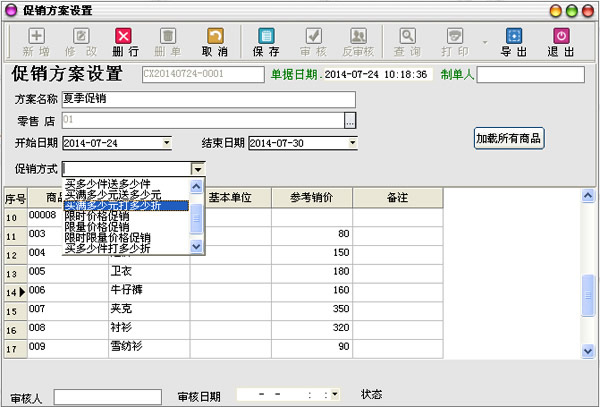600x407 pixels.
Task: Pick 限量价格促销 promotion option
Action: point(97,227)
